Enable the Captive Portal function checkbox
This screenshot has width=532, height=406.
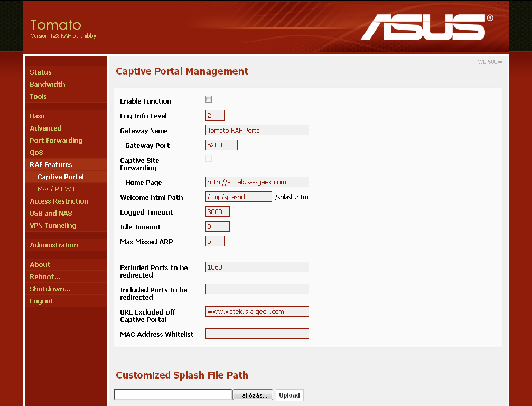208,99
